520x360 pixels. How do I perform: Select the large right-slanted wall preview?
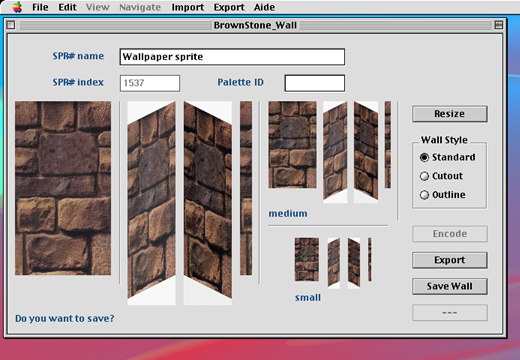pyautogui.click(x=208, y=203)
